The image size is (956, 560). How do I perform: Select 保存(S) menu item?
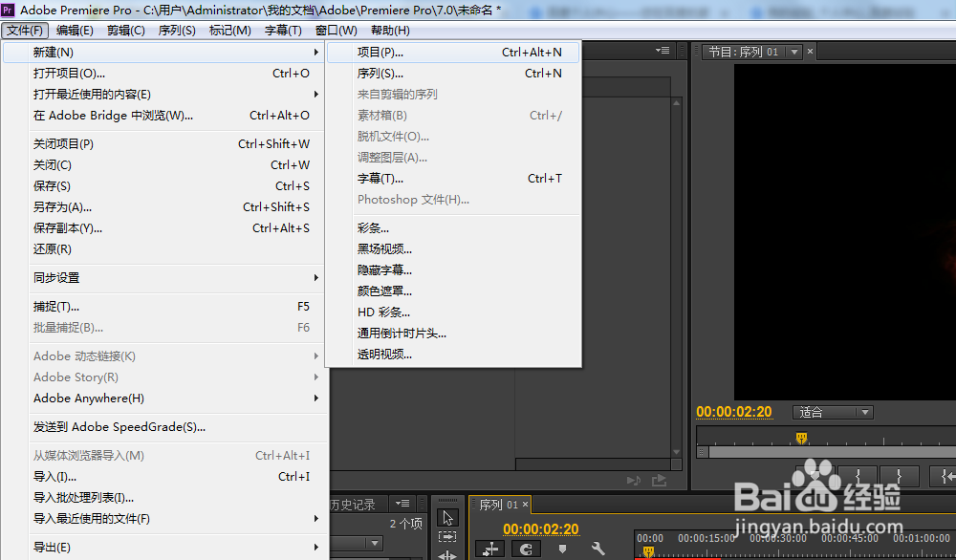coord(163,185)
